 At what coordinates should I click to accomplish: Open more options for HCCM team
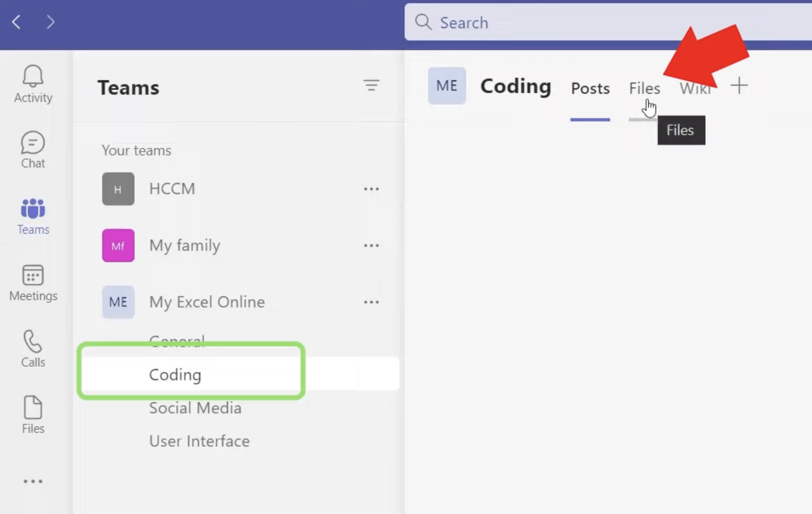coord(371,189)
